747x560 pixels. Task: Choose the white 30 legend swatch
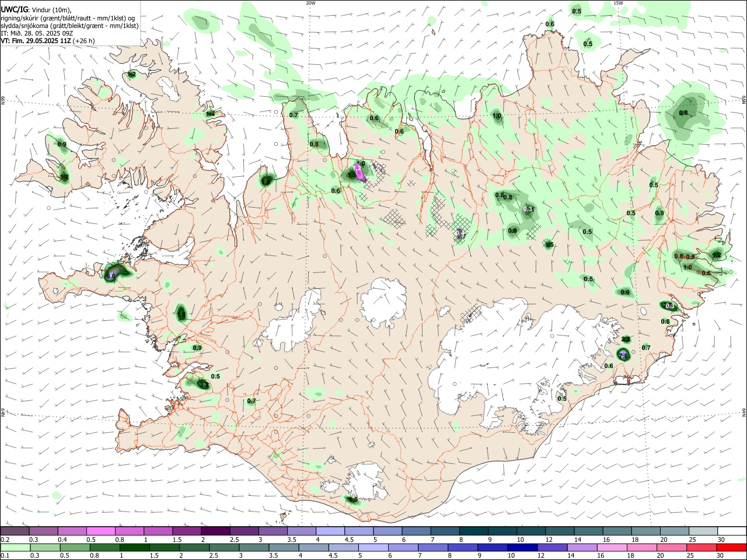(x=732, y=531)
